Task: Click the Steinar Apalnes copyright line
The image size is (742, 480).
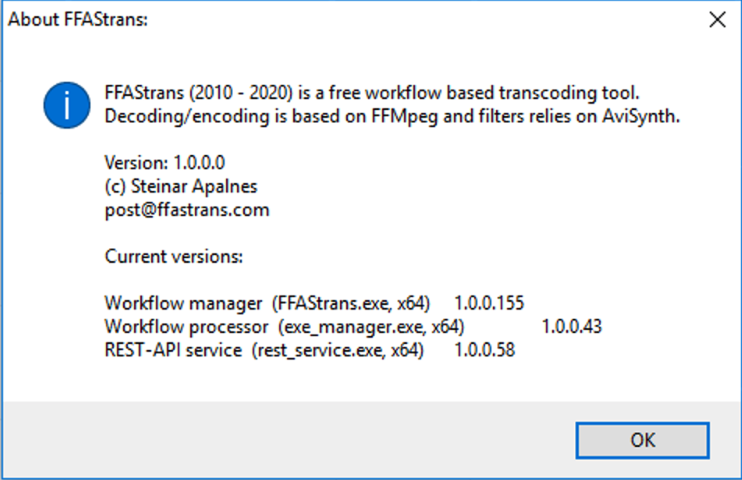Action: click(181, 187)
